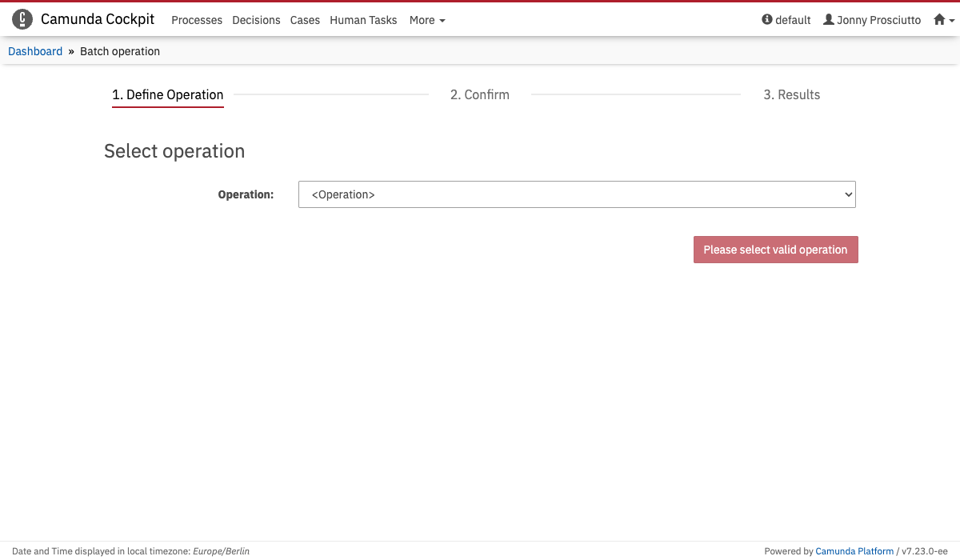This screenshot has height=560, width=960.
Task: Select the Confirm step
Action: point(479,94)
